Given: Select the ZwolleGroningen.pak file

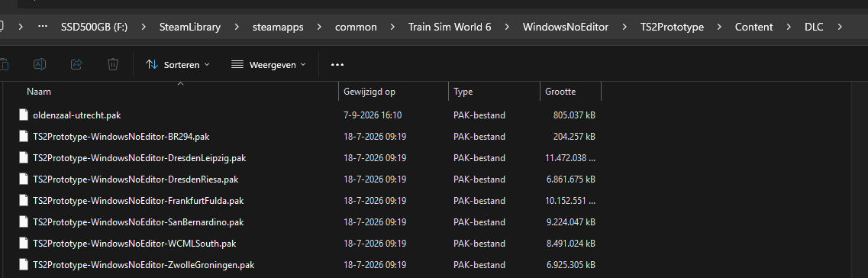Looking at the screenshot, I should [x=144, y=265].
